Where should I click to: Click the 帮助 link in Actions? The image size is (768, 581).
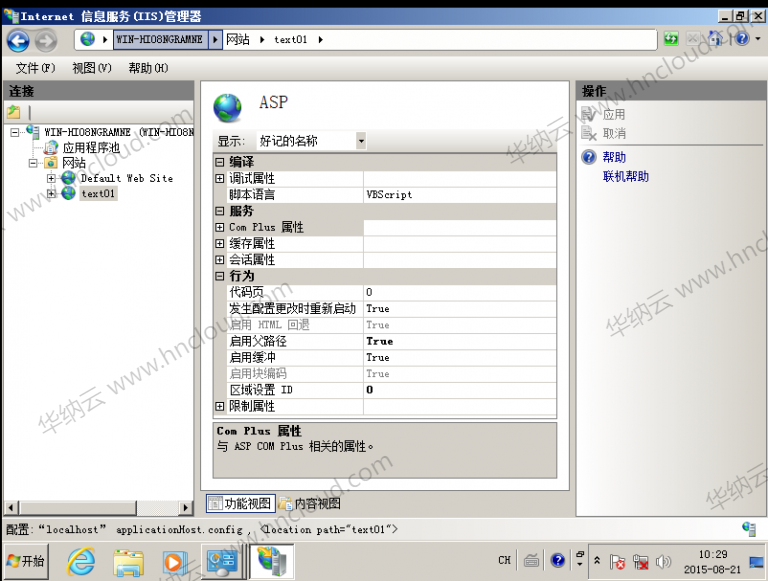coord(614,157)
